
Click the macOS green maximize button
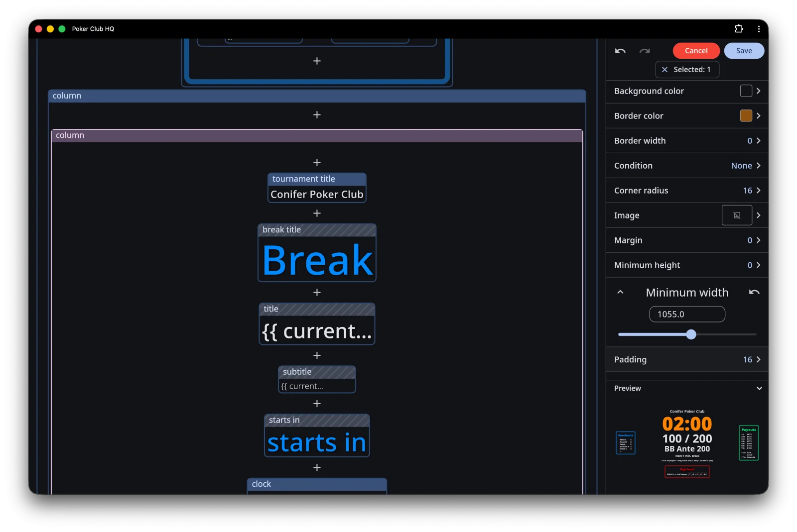[x=62, y=29]
